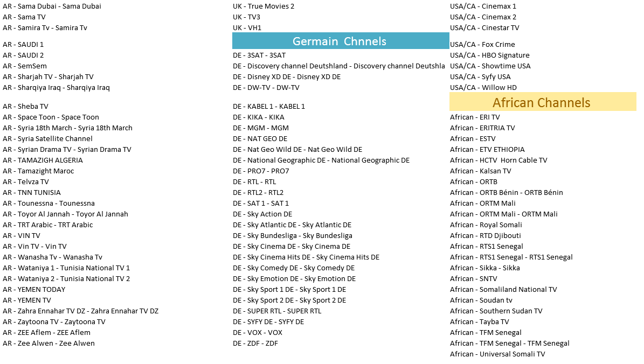Click 'USA/CA - Fox Crime' row

482,44
